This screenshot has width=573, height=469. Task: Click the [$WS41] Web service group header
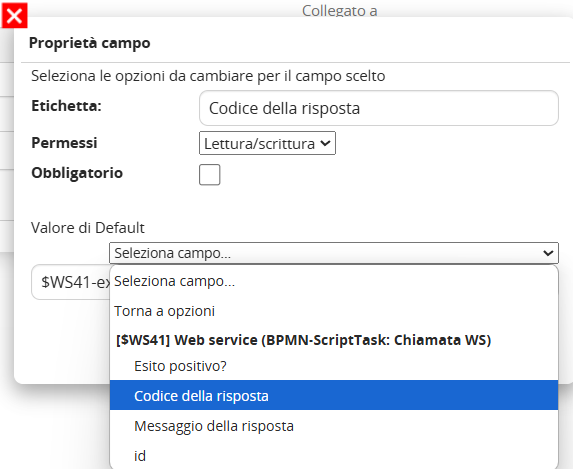[303, 340]
